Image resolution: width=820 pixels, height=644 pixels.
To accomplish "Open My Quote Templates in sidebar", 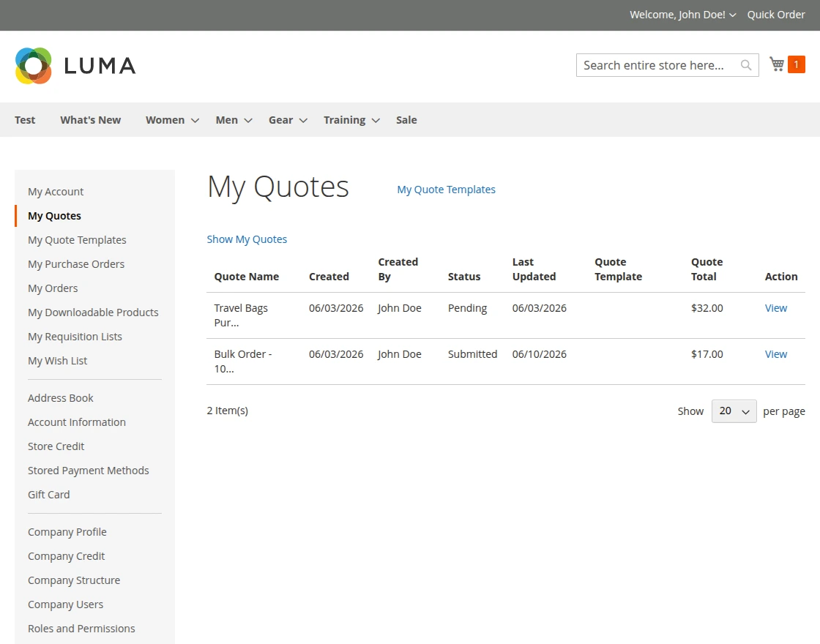I will (x=77, y=240).
